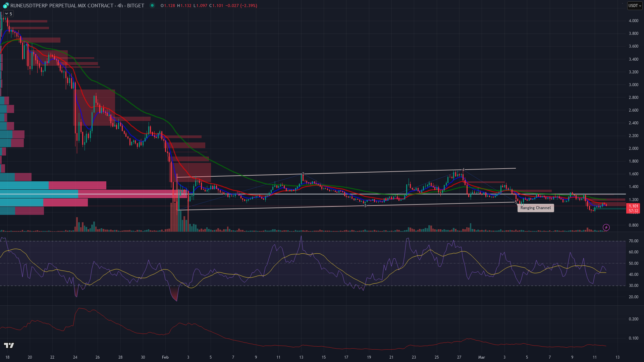
Task: Click the open value O1.128
Action: point(168,5)
